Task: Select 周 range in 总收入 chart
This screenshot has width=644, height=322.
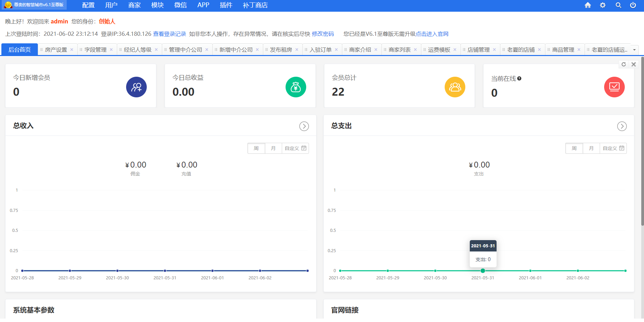Action: click(x=256, y=148)
